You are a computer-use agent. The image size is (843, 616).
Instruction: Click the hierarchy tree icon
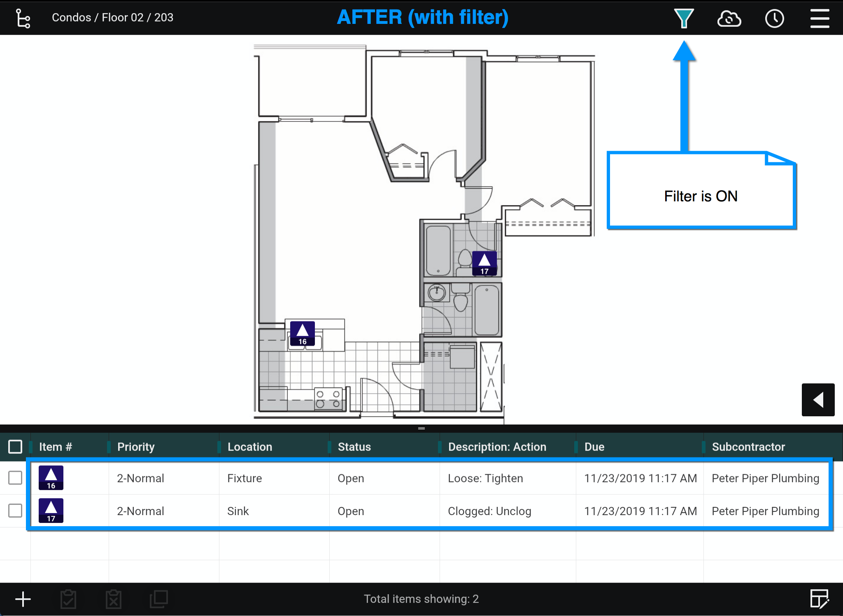[x=23, y=18]
